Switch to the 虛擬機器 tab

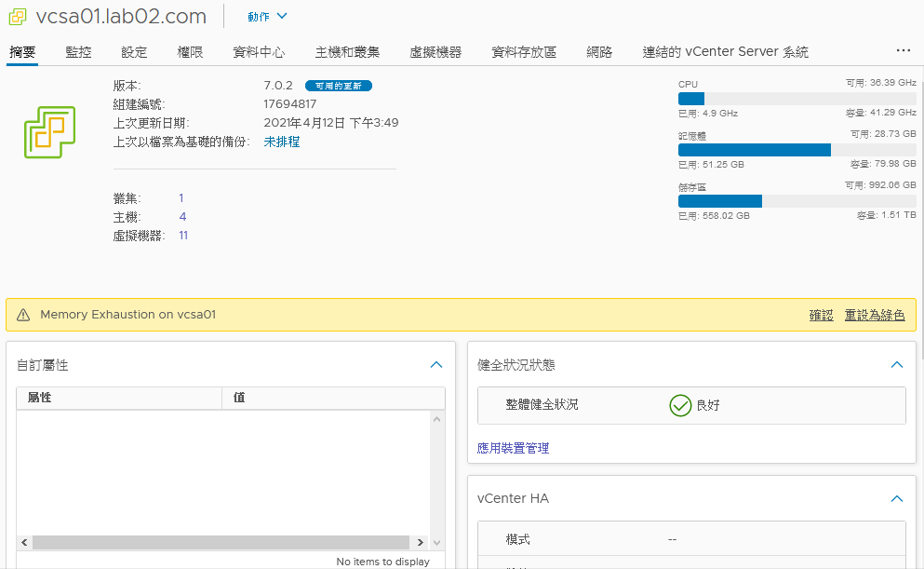coord(435,52)
